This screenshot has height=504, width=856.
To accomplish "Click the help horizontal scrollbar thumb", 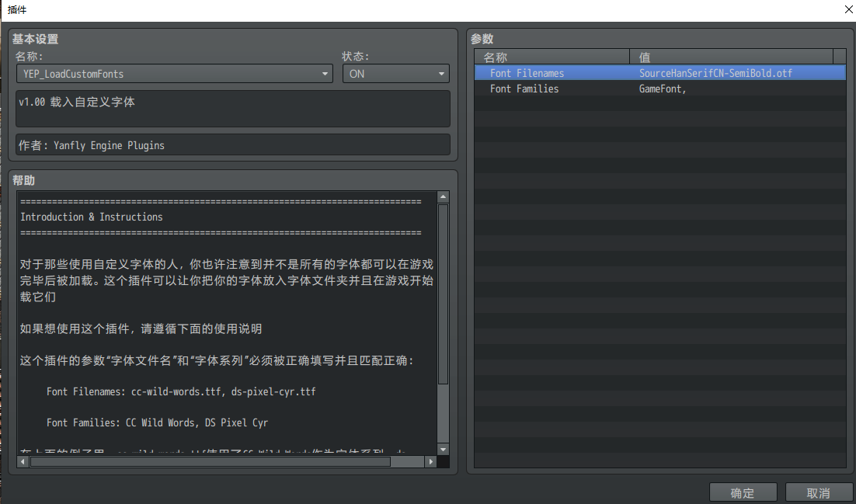I will pos(211,462).
